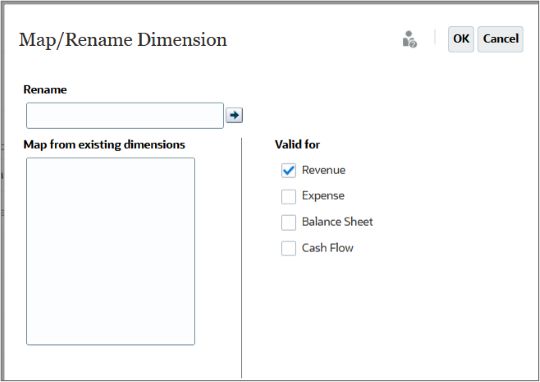Image resolution: width=540 pixels, height=382 pixels.
Task: Cancel the Map/Rename Dimension dialog
Action: coord(500,39)
